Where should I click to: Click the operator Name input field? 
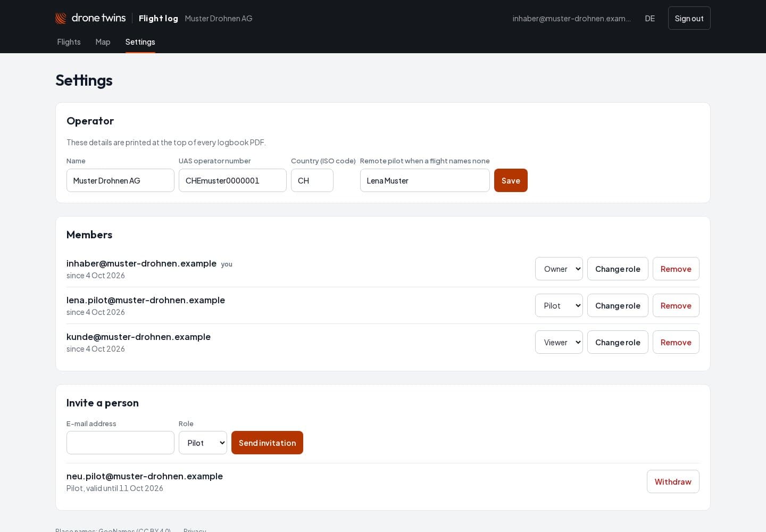(x=120, y=180)
